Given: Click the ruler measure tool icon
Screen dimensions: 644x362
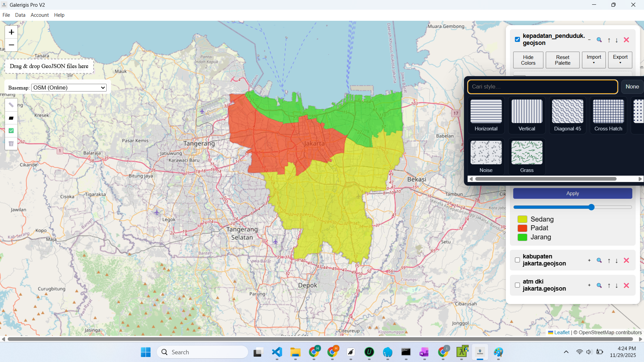Looking at the screenshot, I should [11, 105].
